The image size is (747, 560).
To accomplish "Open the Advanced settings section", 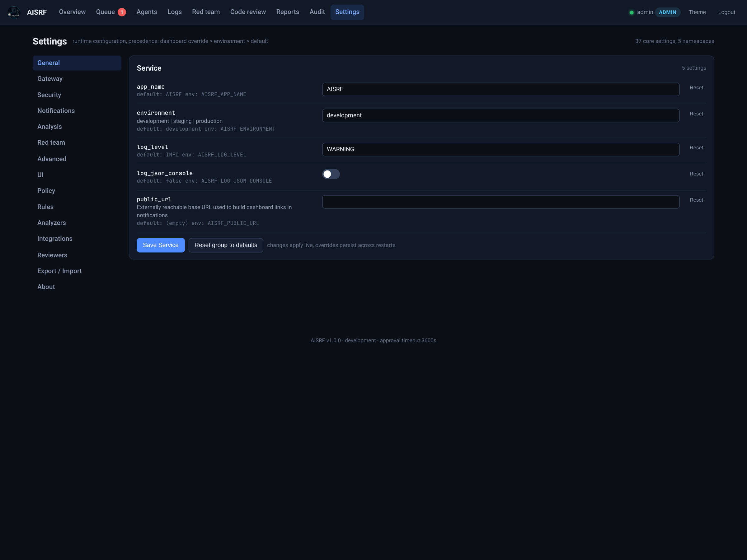I will (77, 159).
